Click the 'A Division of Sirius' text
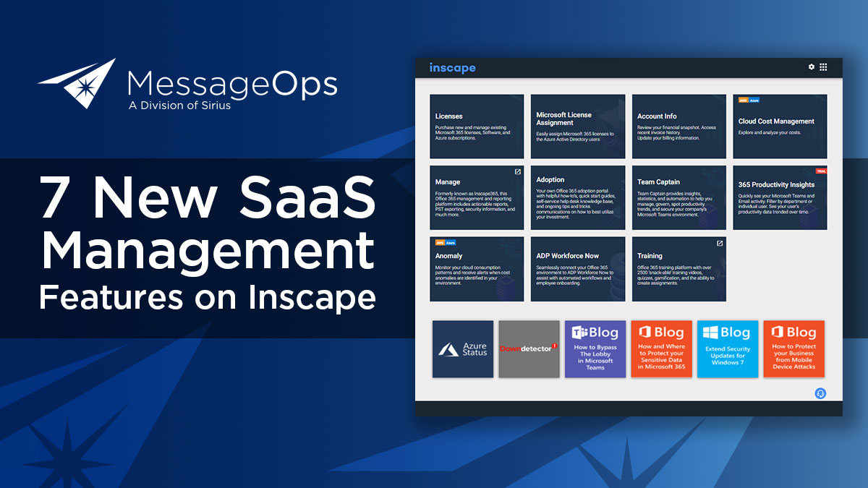The image size is (868, 488). coord(179,106)
